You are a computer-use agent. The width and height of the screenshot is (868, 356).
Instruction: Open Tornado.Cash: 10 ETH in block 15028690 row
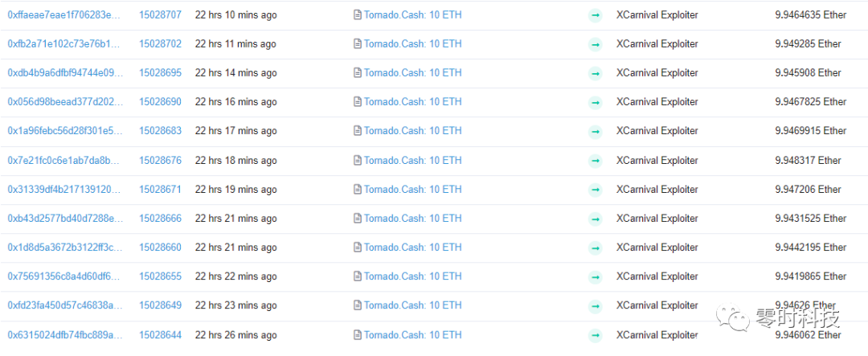412,102
